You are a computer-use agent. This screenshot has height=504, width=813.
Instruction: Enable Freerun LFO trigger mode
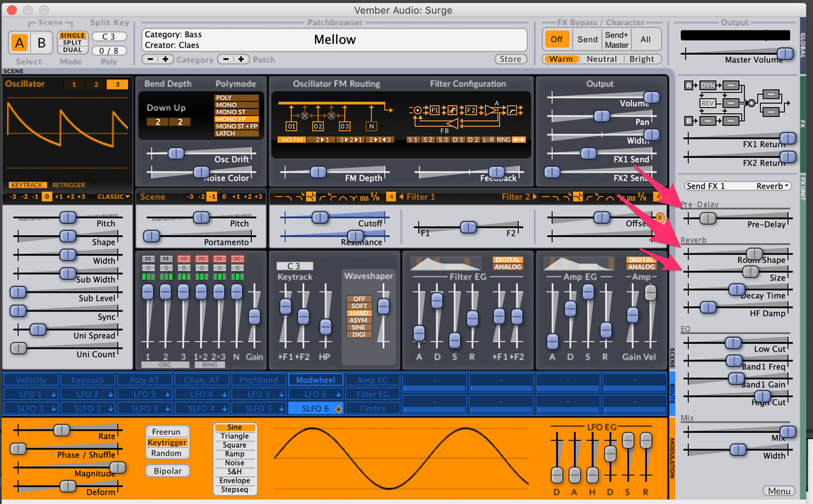[167, 432]
